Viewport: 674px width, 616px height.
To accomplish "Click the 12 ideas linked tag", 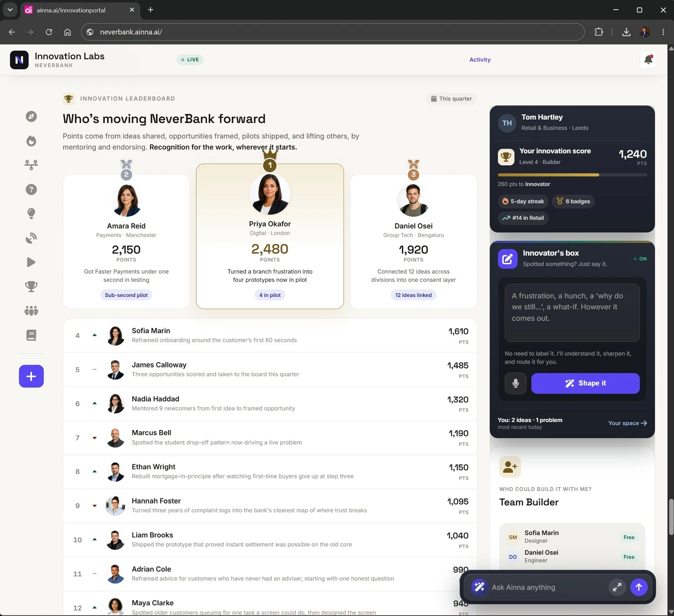I will point(413,295).
